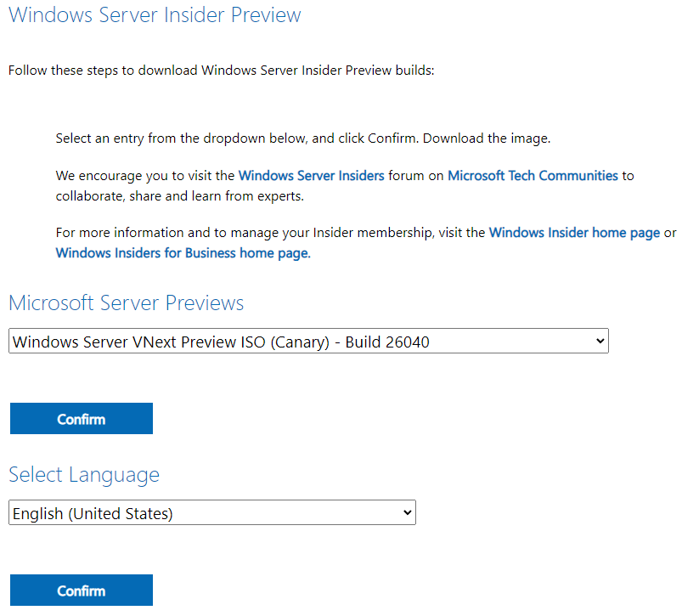Click the arrow on the Select Language dropdown
The height and width of the screenshot is (616, 682).
(x=408, y=513)
